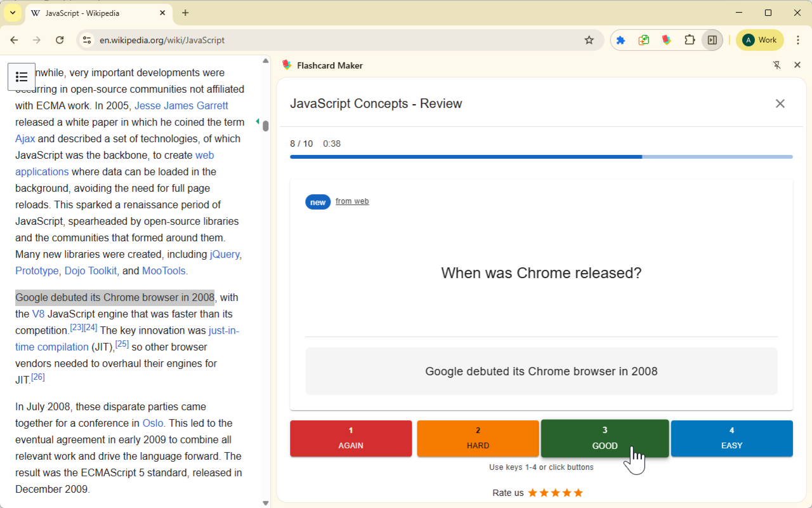Open a new browser tab
This screenshot has height=508, width=812.
coord(185,13)
